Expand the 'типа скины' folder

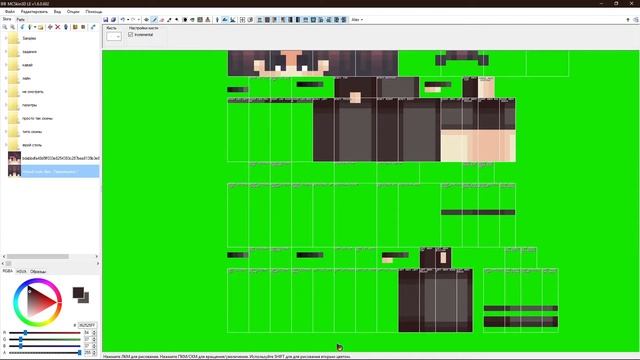coord(6,131)
